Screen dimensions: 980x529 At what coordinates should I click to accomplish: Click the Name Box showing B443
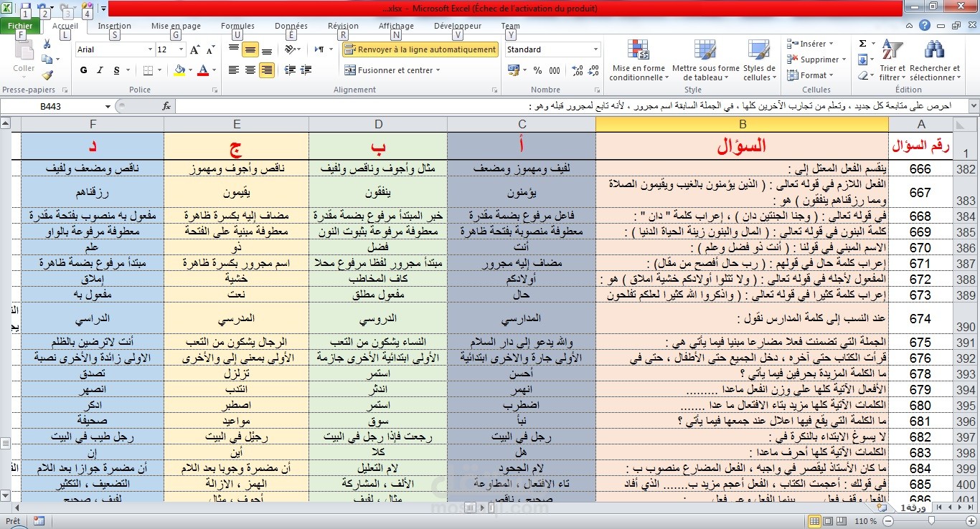pyautogui.click(x=52, y=106)
